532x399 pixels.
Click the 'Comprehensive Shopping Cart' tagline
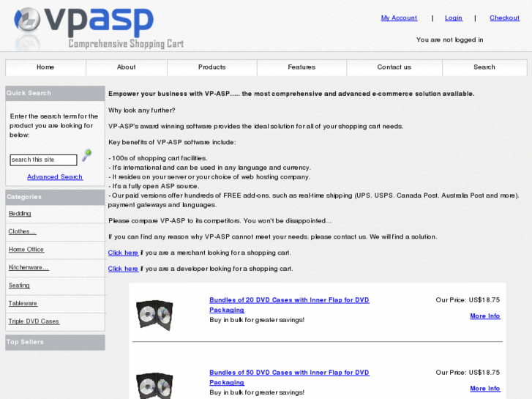pos(126,44)
